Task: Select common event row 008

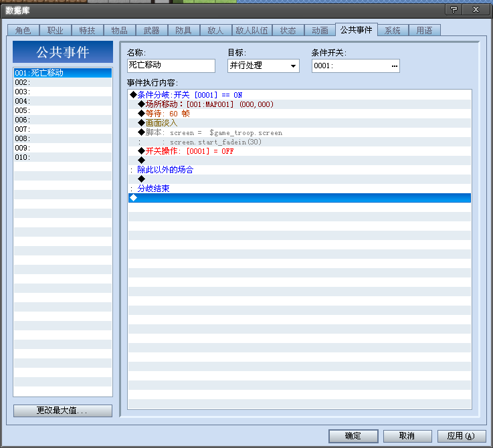Action: pos(63,138)
